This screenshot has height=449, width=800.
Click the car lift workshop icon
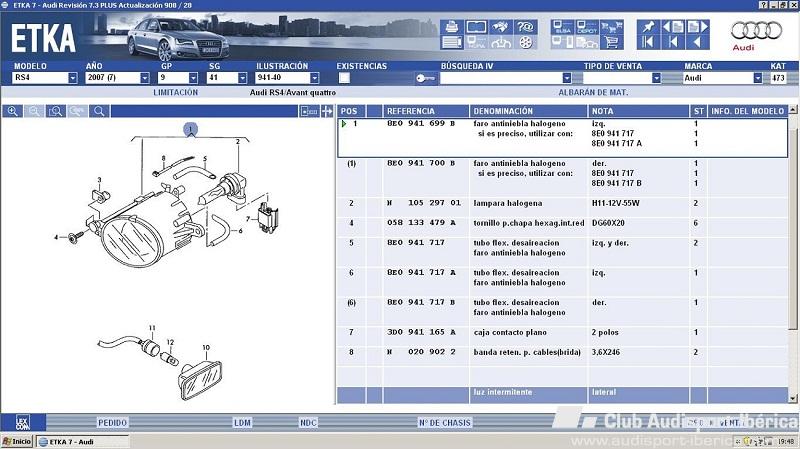pyautogui.click(x=501, y=42)
